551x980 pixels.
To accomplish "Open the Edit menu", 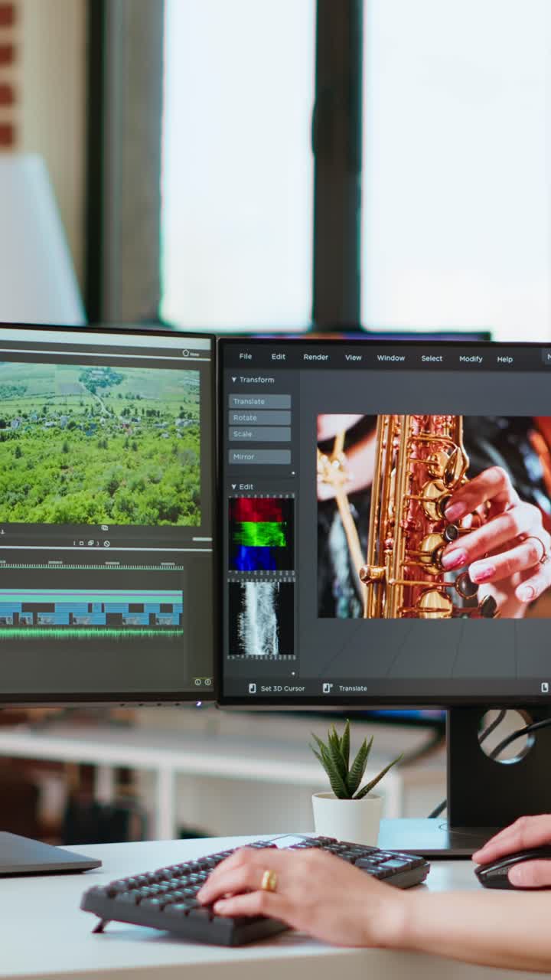I will click(278, 357).
